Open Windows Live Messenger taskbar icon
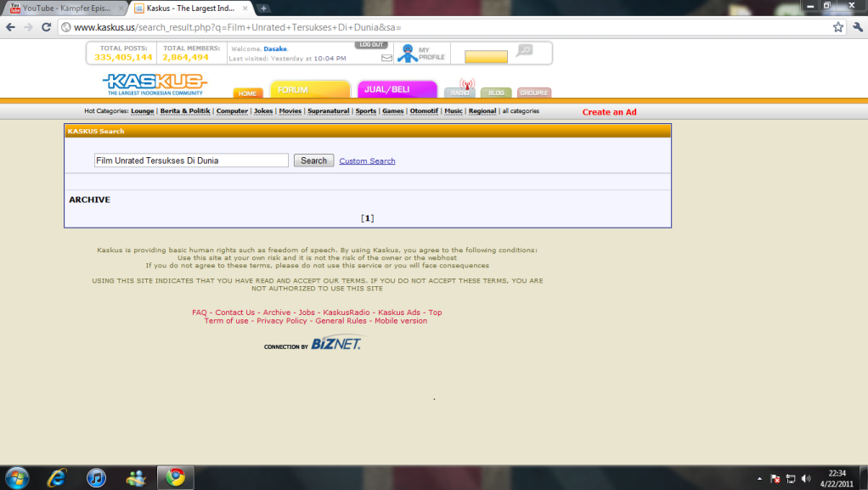 click(x=136, y=478)
